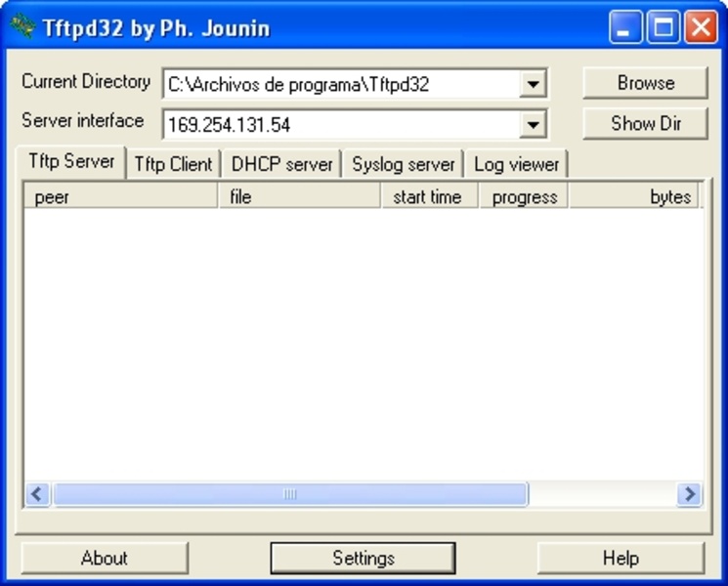Click the file column header

[299, 196]
